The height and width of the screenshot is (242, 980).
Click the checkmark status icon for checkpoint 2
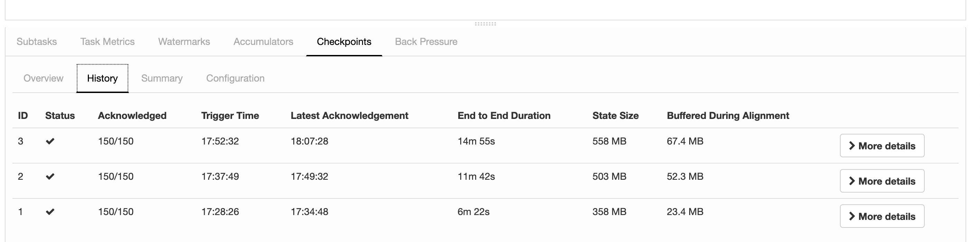click(50, 177)
